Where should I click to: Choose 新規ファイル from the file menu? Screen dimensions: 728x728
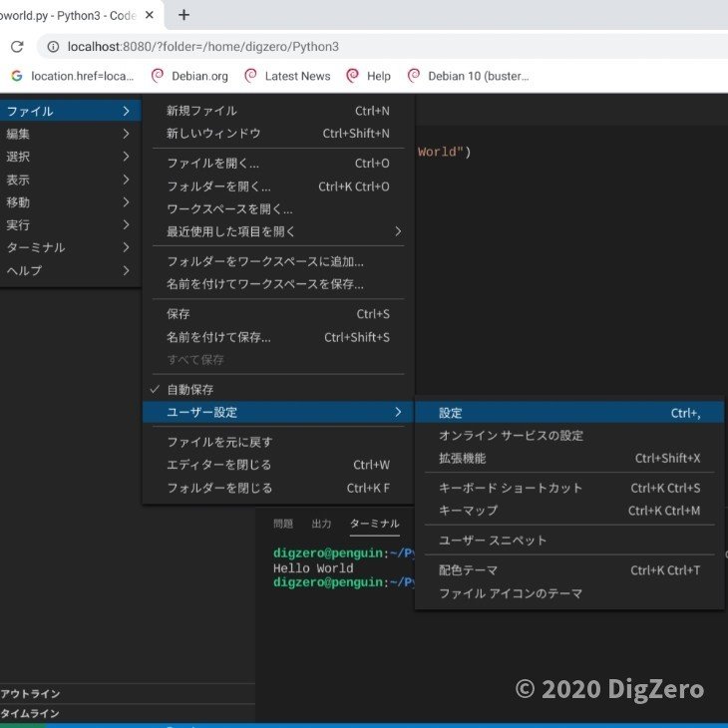277,111
